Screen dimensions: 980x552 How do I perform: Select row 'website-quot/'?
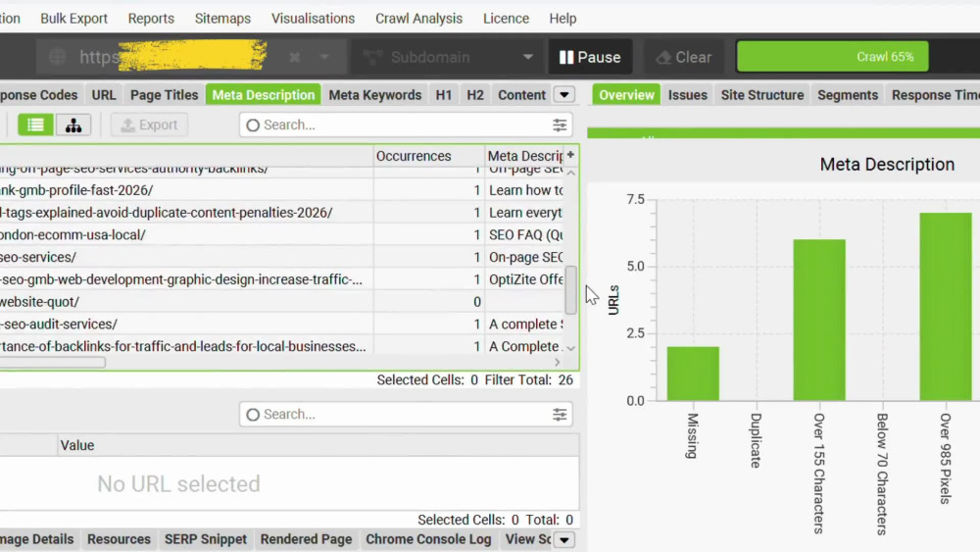(x=281, y=302)
